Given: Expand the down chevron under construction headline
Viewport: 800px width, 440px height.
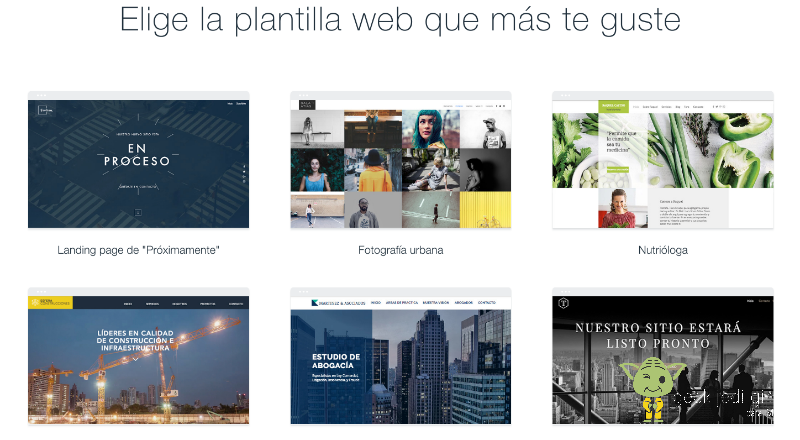Looking at the screenshot, I should [x=136, y=359].
